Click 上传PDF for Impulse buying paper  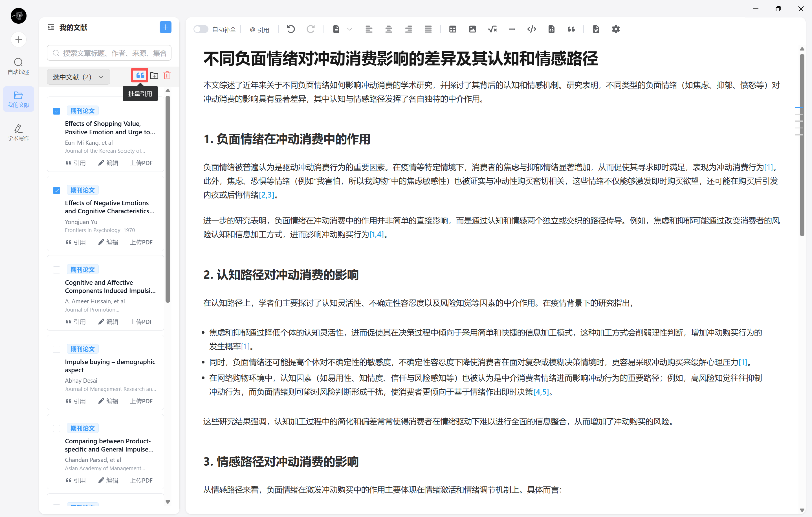click(141, 401)
